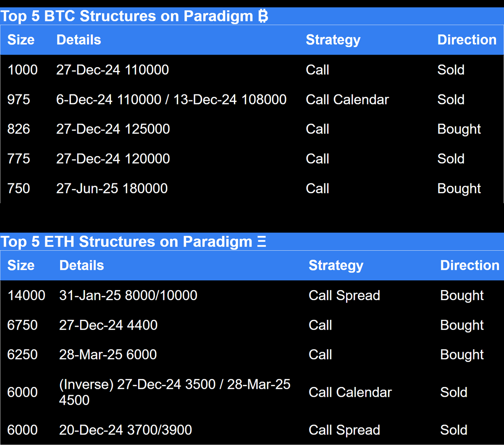Click details '20-Dec-24 3700/3900'
Screen dimensions: 504x445
coord(126,430)
